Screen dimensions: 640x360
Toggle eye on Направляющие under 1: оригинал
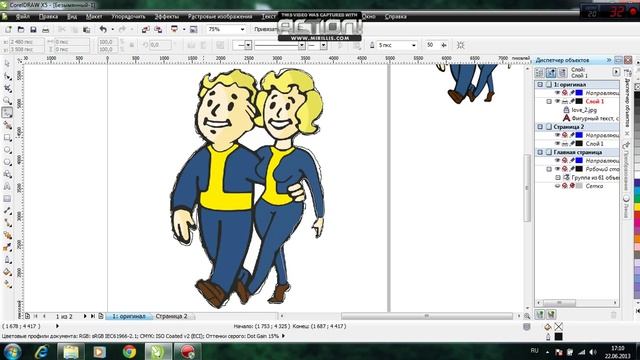[557, 93]
